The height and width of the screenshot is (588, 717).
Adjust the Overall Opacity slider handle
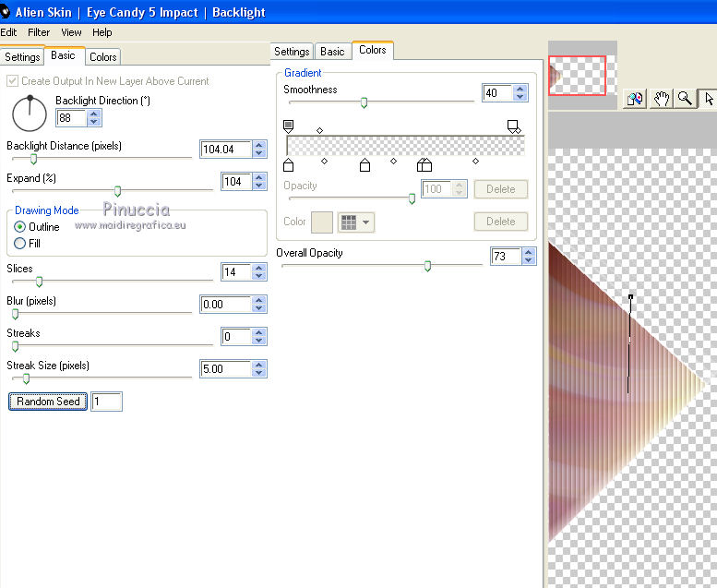[x=427, y=266]
